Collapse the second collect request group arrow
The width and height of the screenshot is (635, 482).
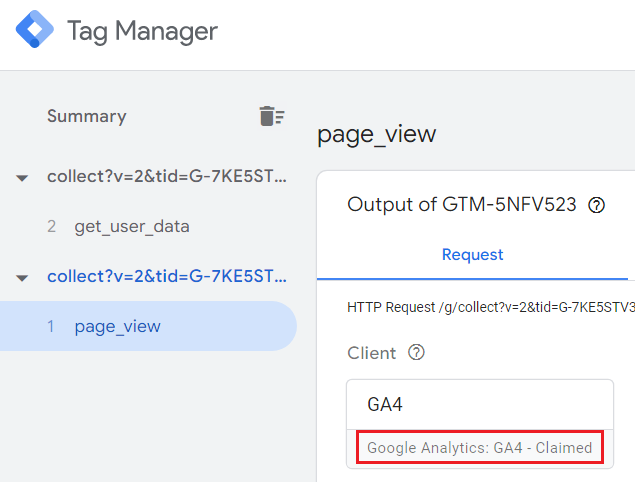coord(22,277)
